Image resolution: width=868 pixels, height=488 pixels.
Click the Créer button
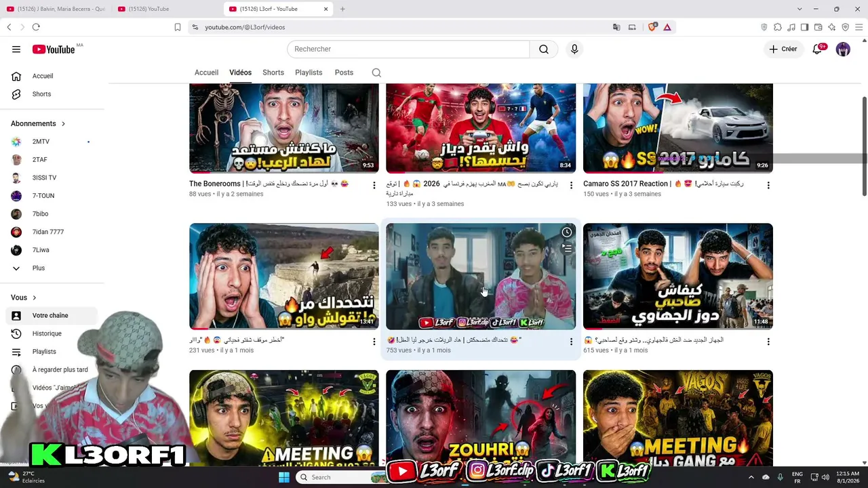[x=783, y=49]
